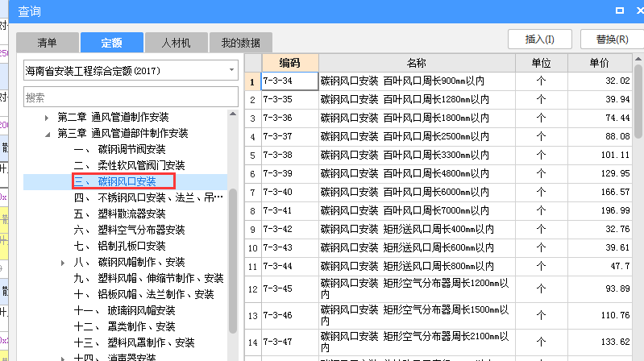Click the 替换(R) button
The width and height of the screenshot is (644, 361).
[x=612, y=39]
